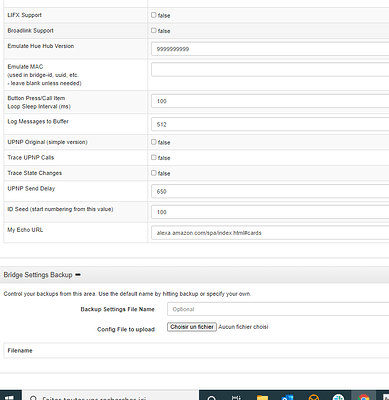The height and width of the screenshot is (400, 389).
Task: Click the Choisir un fichier button
Action: [x=192, y=327]
